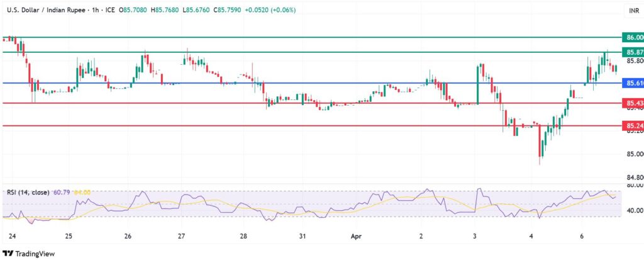
Task: Click the red 85.43 price label
Action: click(631, 103)
